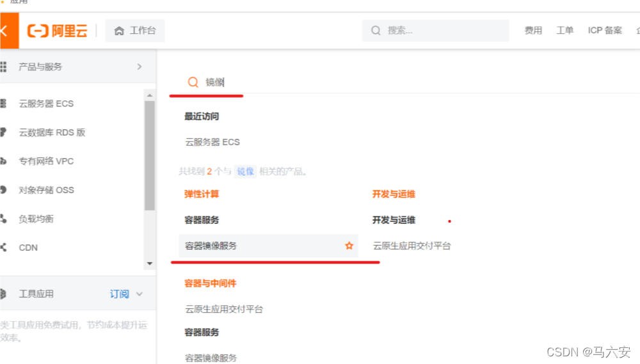Click the magnifier icon in top search
640x364 pixels.
376,31
